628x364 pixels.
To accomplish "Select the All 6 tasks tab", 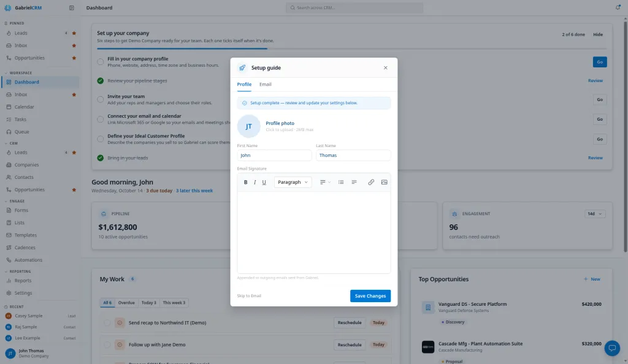I will 107,303.
